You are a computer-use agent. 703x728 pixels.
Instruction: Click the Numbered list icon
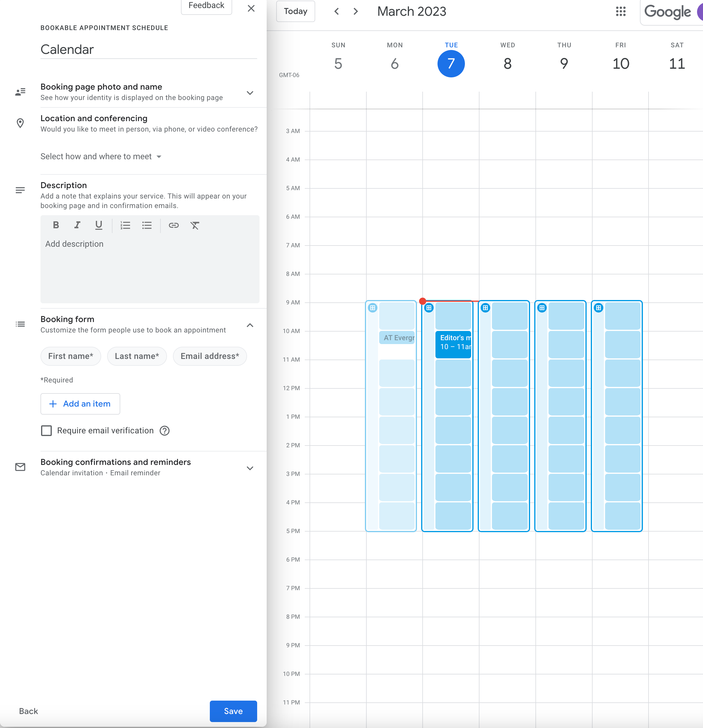coord(125,225)
